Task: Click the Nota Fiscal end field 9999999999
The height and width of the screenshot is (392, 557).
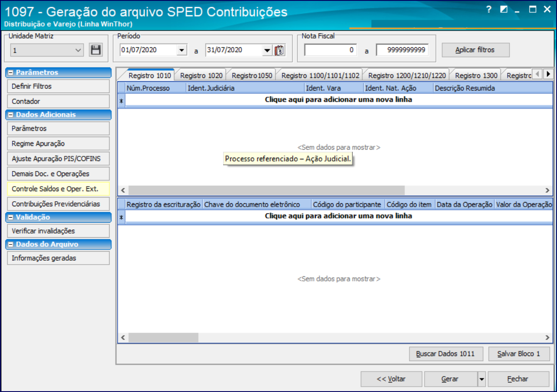Action: 402,50
